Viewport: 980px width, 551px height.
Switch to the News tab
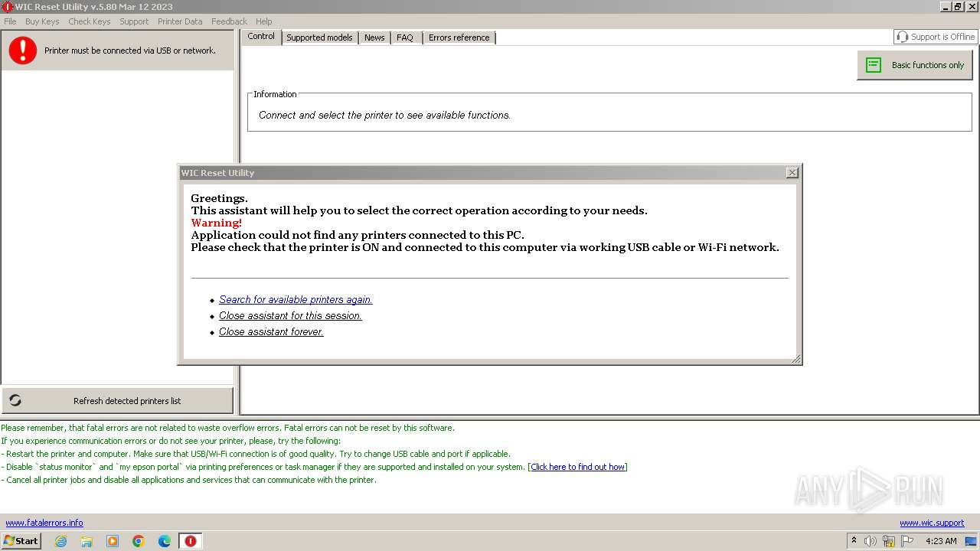click(374, 37)
